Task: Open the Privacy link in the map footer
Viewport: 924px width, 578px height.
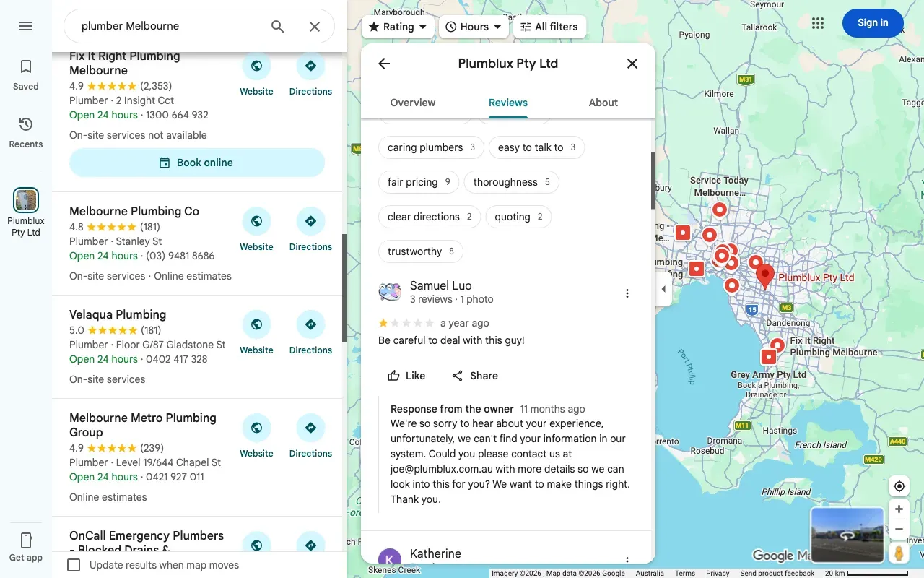Action: pyautogui.click(x=718, y=573)
